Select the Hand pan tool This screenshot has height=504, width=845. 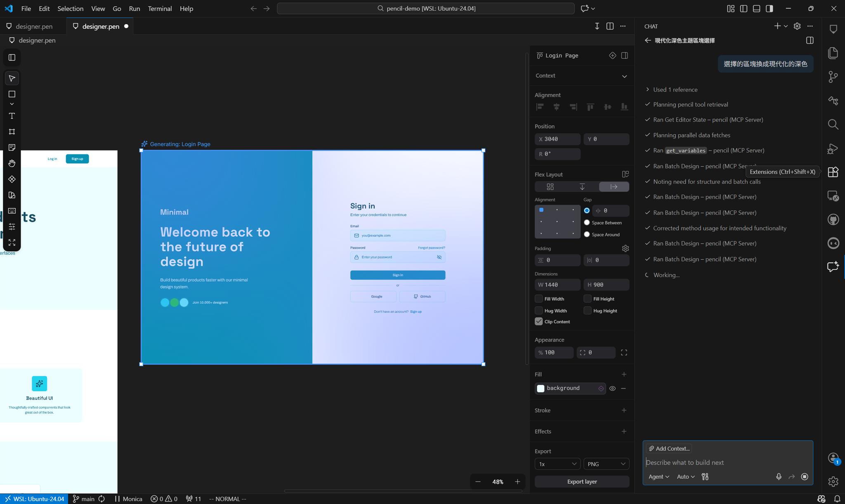pyautogui.click(x=12, y=163)
